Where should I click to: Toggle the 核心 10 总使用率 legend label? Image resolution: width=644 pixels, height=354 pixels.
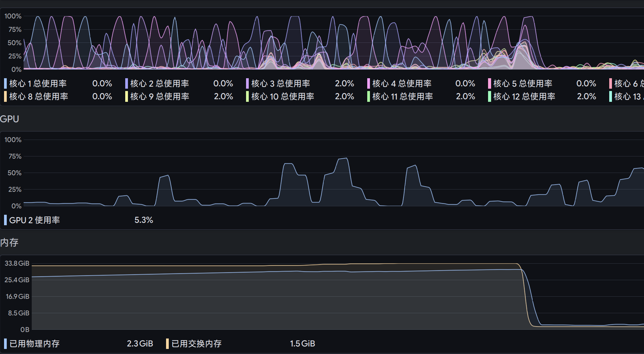[283, 96]
